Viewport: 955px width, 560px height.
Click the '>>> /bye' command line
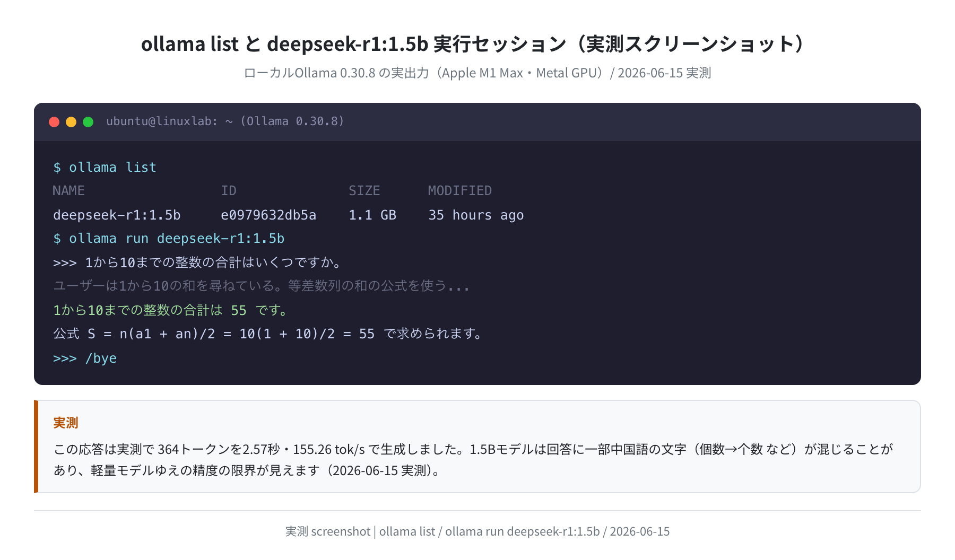tap(85, 358)
